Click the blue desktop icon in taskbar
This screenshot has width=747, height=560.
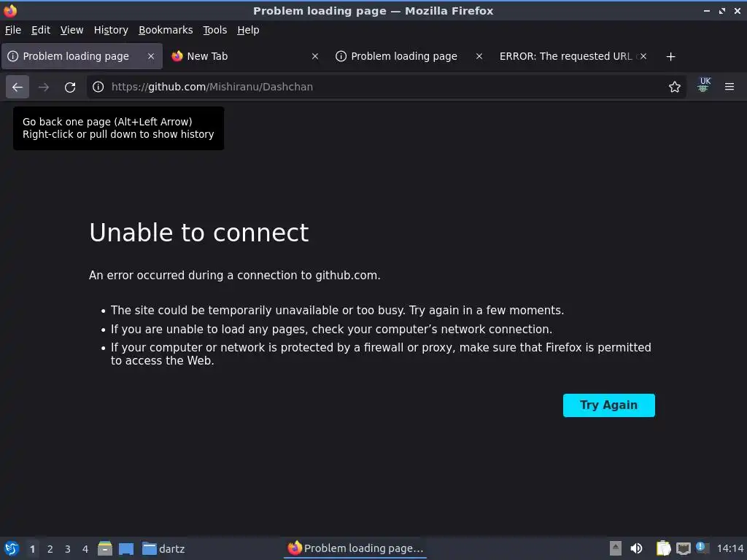pyautogui.click(x=126, y=548)
